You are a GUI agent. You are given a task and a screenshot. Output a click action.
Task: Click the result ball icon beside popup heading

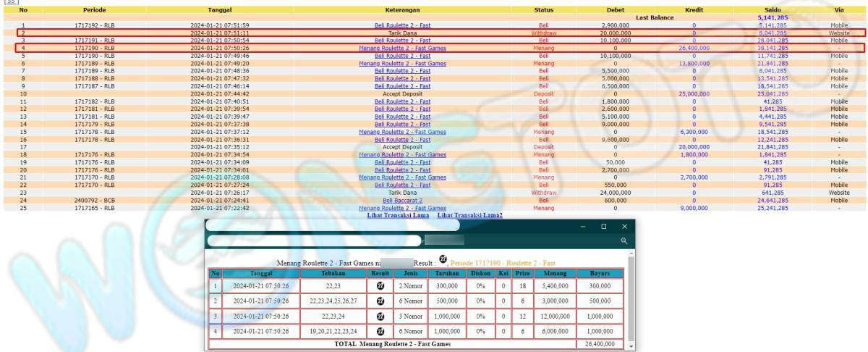[x=443, y=259]
